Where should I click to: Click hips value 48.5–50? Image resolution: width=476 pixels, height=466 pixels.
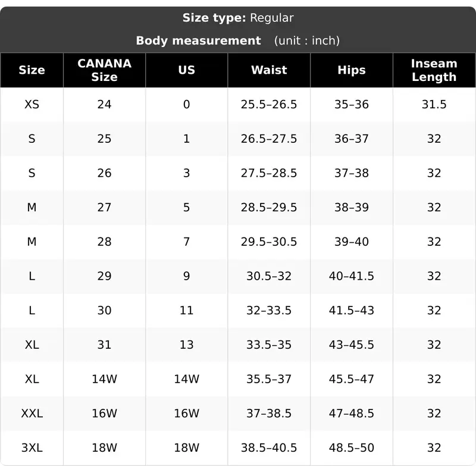352,448
